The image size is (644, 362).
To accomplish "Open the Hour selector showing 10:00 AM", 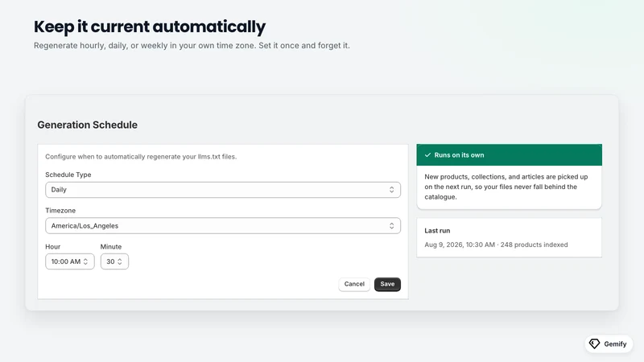I will click(70, 261).
